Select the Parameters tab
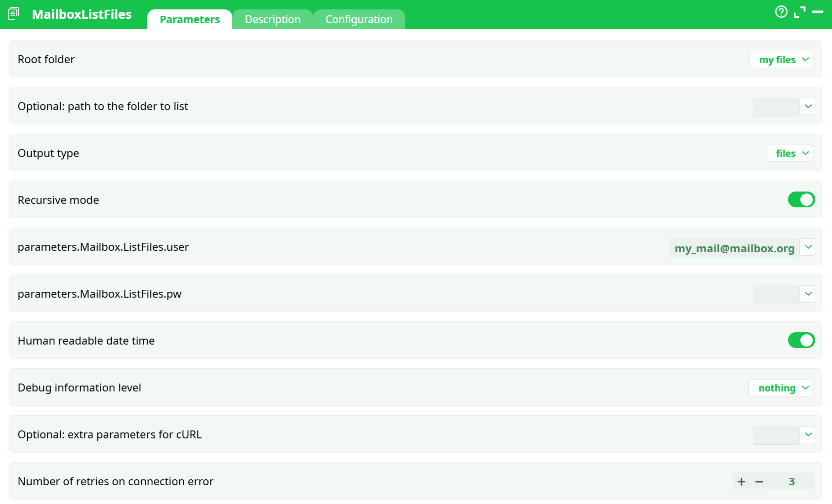 point(189,19)
